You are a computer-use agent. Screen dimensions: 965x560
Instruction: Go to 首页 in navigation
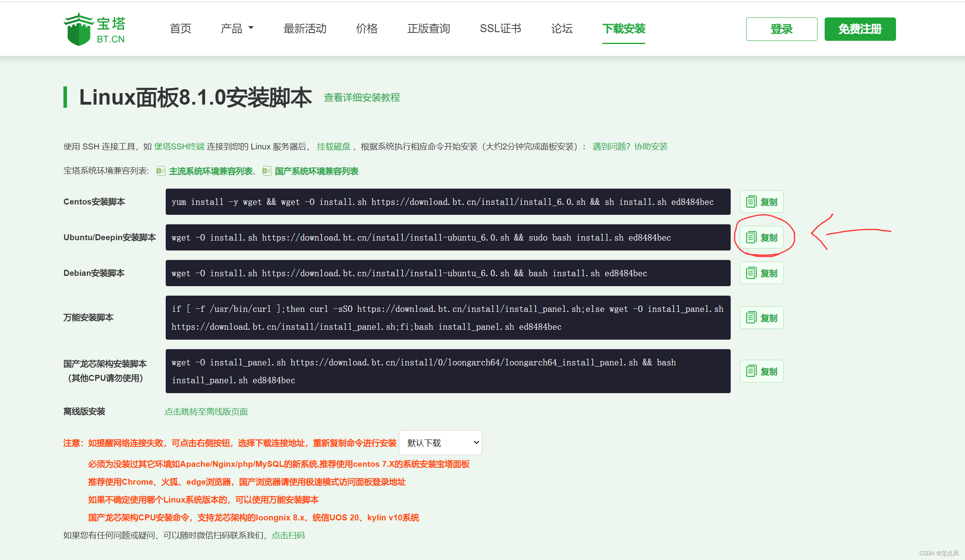coord(180,29)
